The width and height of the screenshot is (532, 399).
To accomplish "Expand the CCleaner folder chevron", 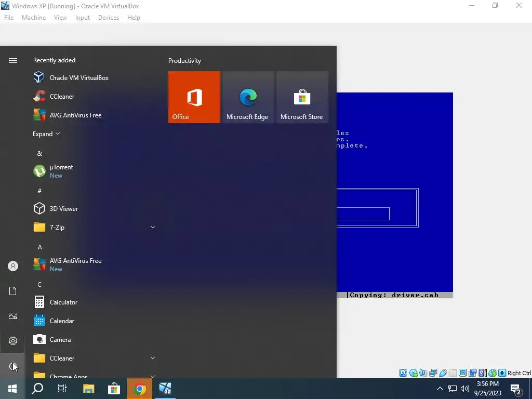I will (153, 358).
